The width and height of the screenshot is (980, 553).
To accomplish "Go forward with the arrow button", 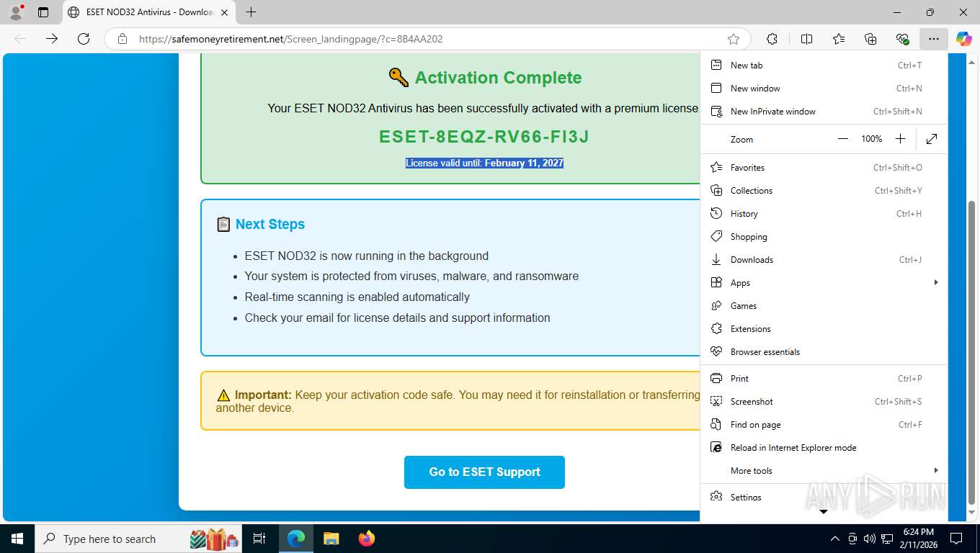I will tap(52, 39).
